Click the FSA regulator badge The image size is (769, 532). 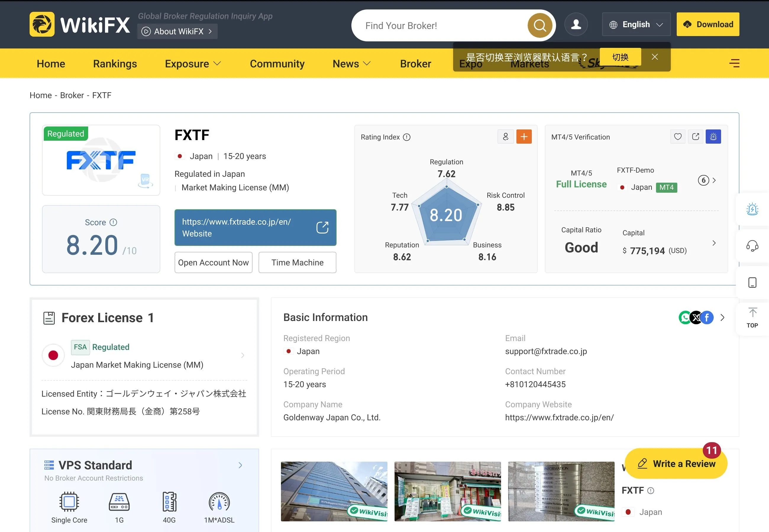click(80, 347)
